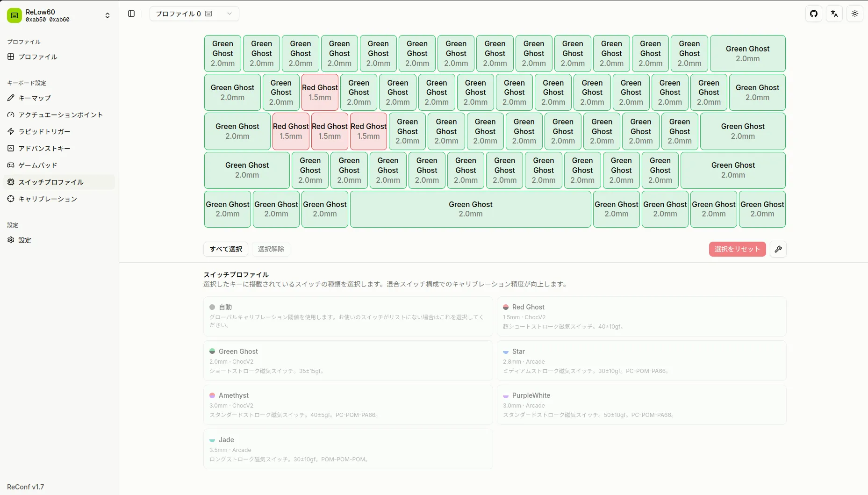The width and height of the screenshot is (868, 495).
Task: Click the switch profile chip icon
Action: pos(11,182)
